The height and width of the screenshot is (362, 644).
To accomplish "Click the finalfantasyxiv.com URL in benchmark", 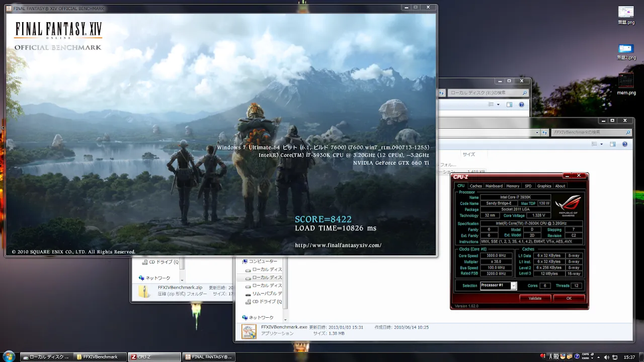I will click(x=338, y=245).
